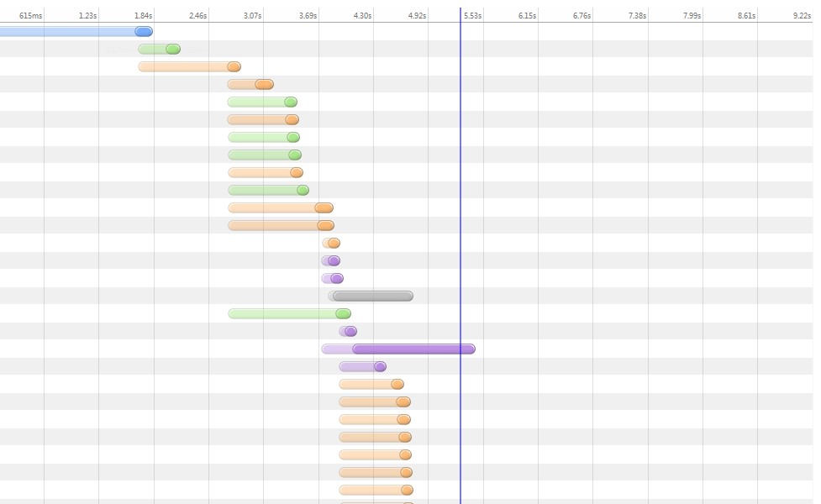Select the short green bar directly below the blue bar
The image size is (821, 504).
click(x=159, y=50)
